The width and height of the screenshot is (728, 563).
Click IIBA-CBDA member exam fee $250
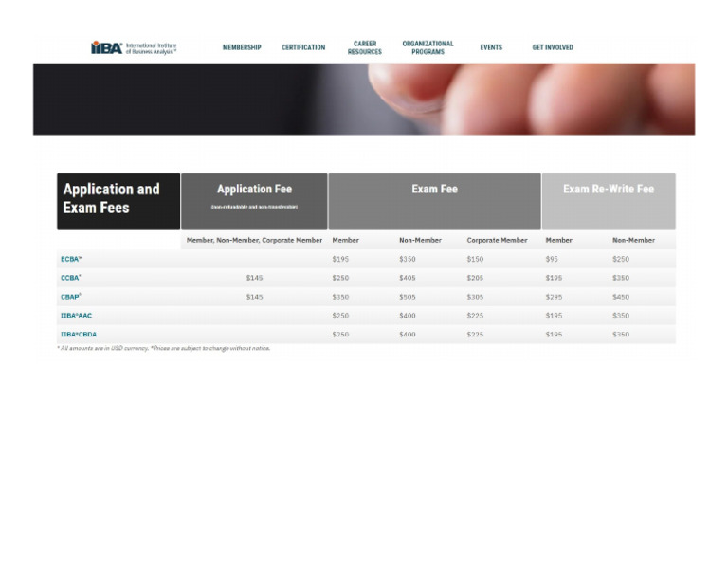340,335
